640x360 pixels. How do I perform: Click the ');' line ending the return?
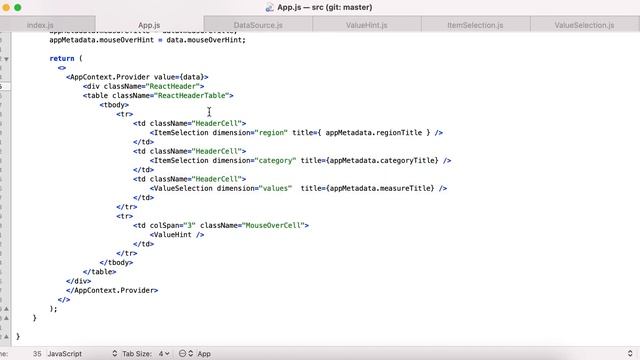[53, 309]
